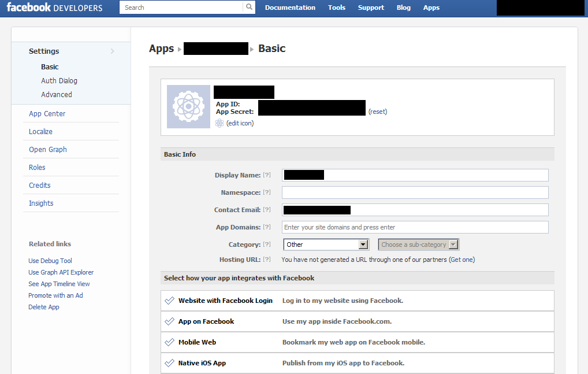
Task: Open Apps in the top navigation
Action: coord(431,8)
